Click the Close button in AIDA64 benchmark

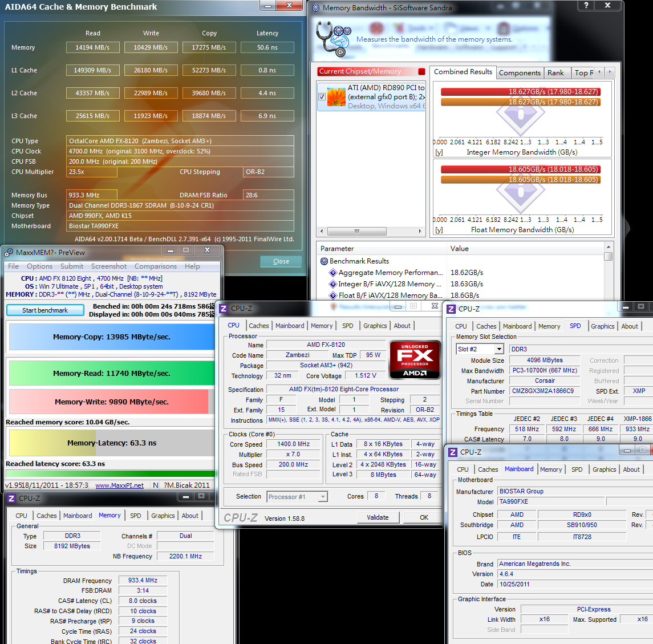click(x=281, y=261)
